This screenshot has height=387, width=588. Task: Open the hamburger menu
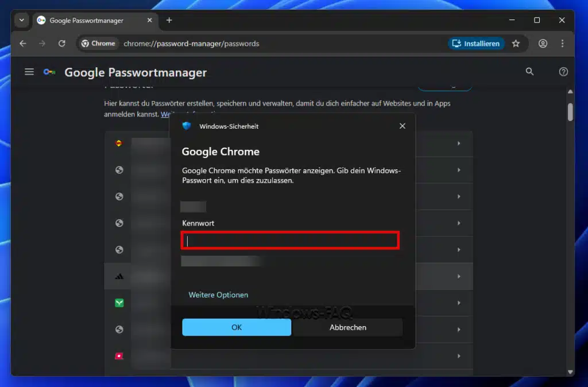click(x=29, y=71)
